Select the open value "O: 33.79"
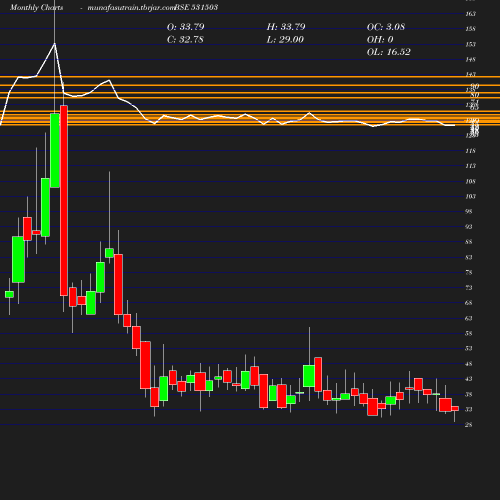500x500 pixels. click(x=186, y=27)
